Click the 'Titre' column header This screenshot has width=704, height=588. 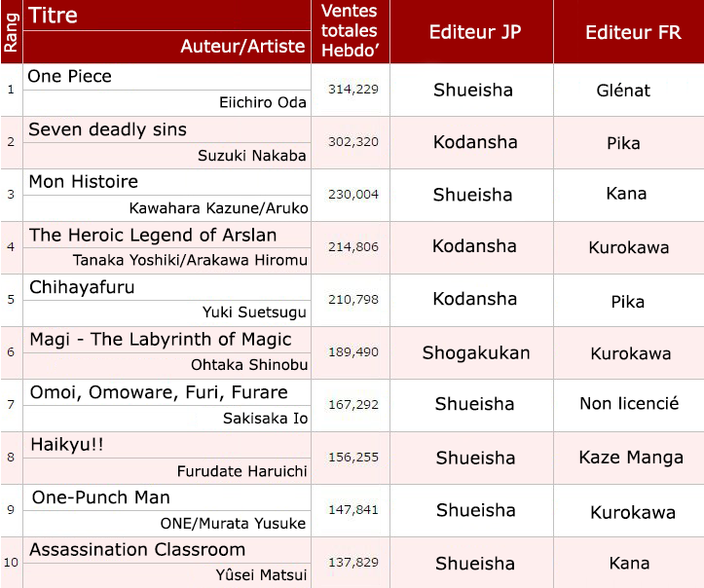53,16
